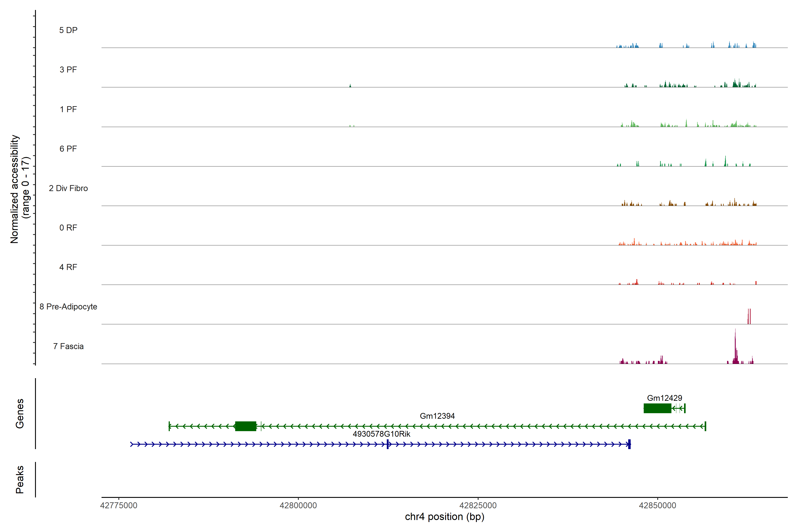Click the 42850000 axis tick label

tap(657, 506)
